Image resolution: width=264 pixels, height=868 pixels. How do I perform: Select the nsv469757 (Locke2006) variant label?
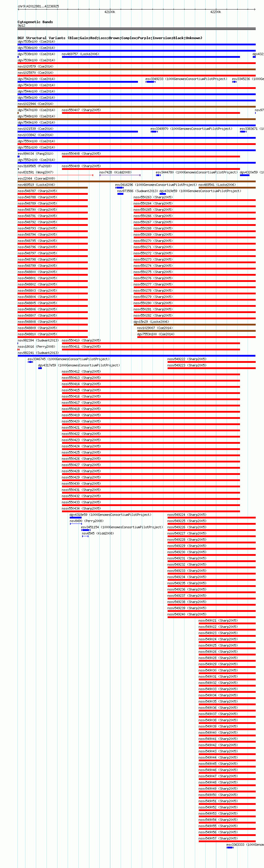click(x=80, y=54)
